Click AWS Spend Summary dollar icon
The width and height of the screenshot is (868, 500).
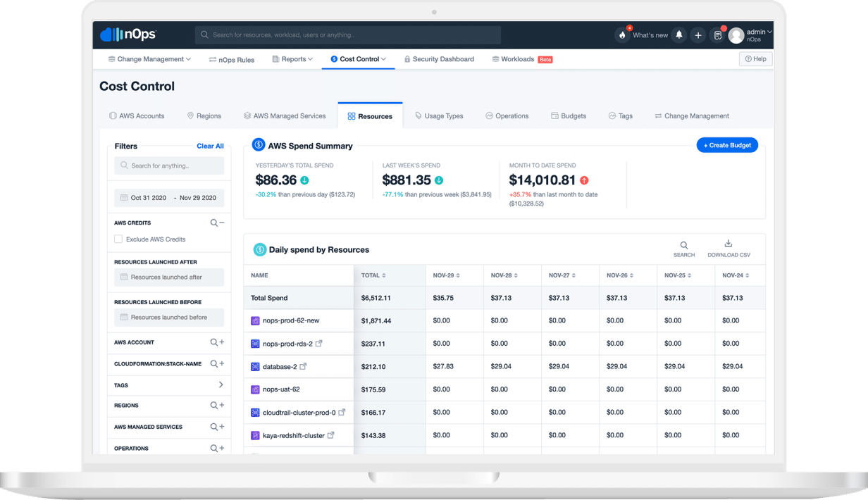point(259,145)
